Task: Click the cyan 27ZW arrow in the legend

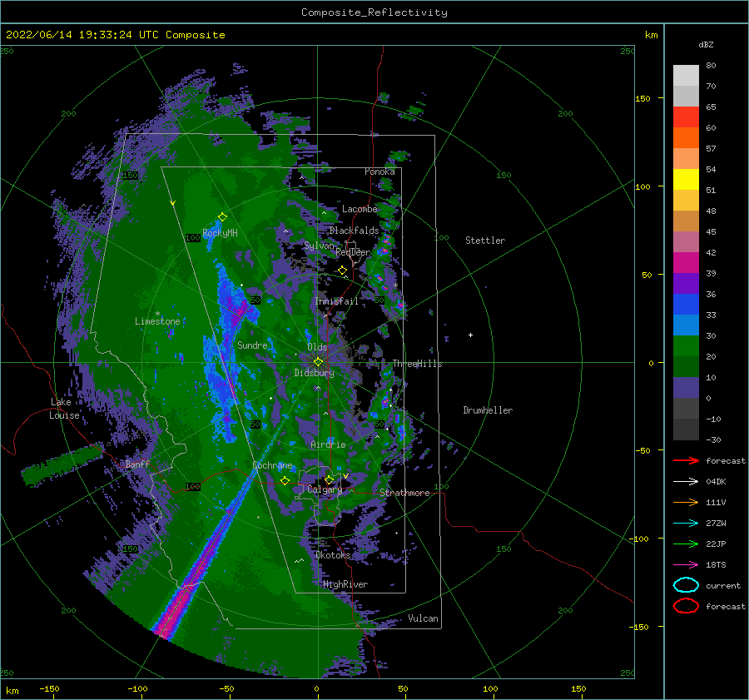Action: (x=686, y=524)
